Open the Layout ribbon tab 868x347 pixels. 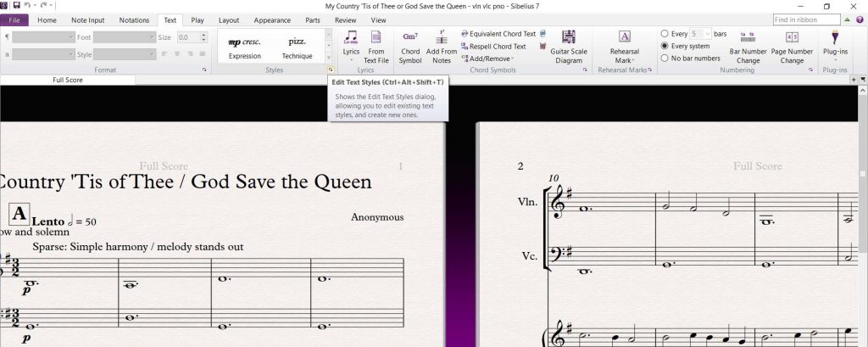229,20
